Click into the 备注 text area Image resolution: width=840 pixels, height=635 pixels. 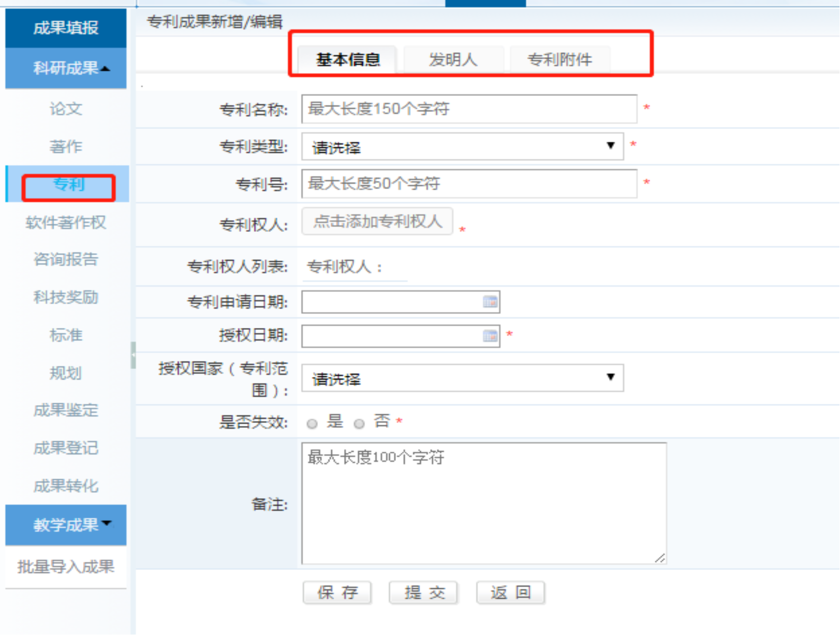point(483,503)
